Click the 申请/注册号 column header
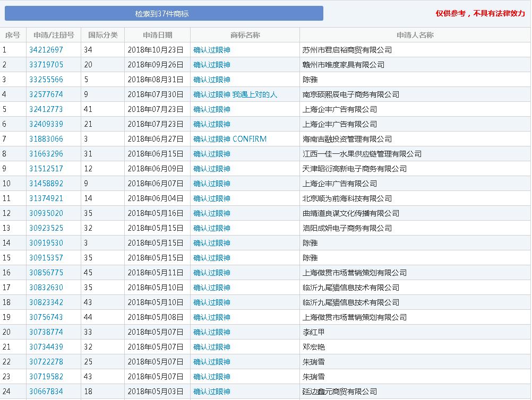 point(54,35)
